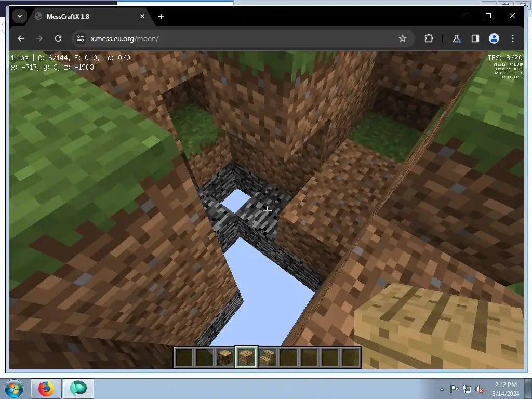
Task: Click the bedrock block under the crosshair
Action: pyautogui.click(x=268, y=210)
